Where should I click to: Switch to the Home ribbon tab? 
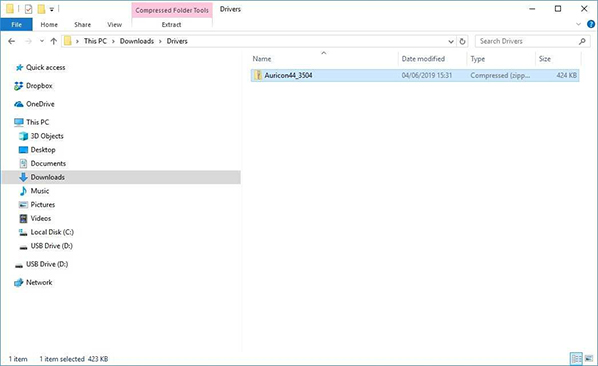coord(49,25)
